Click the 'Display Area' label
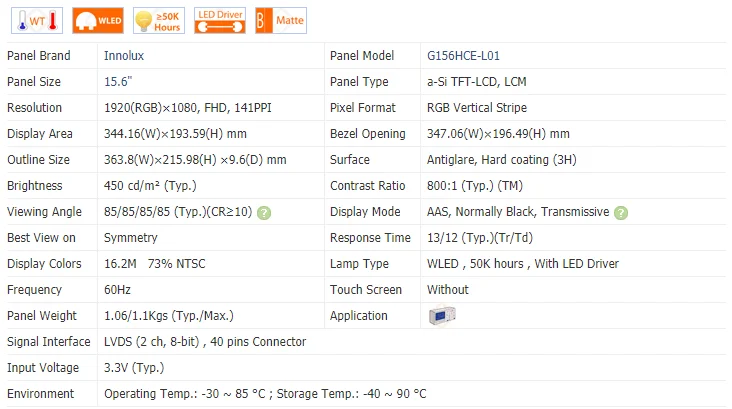This screenshot has width=732, height=409. [40, 134]
